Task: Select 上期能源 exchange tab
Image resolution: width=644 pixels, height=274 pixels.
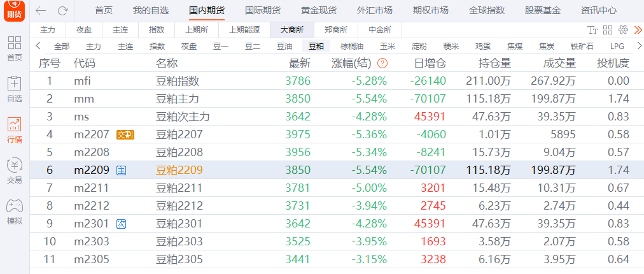Action: click(244, 29)
